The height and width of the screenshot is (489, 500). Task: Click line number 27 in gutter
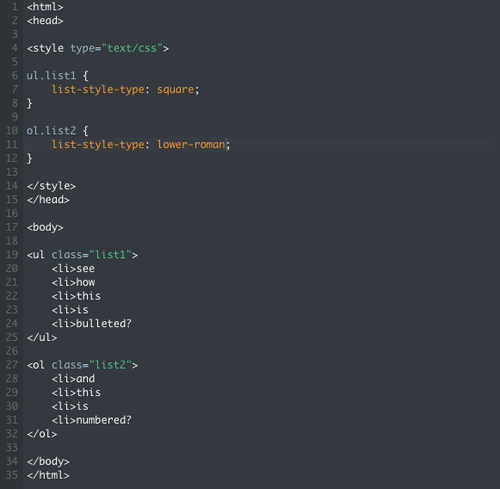(x=12, y=365)
